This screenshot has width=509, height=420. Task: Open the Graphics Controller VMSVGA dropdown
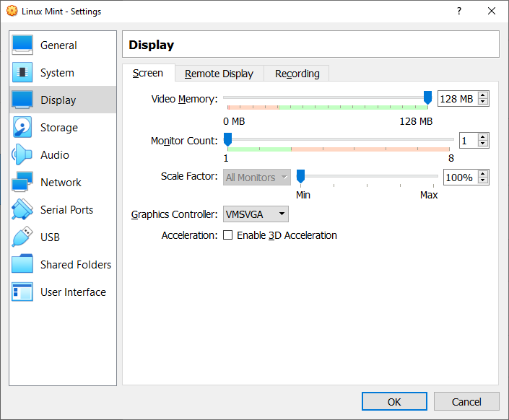pos(256,214)
